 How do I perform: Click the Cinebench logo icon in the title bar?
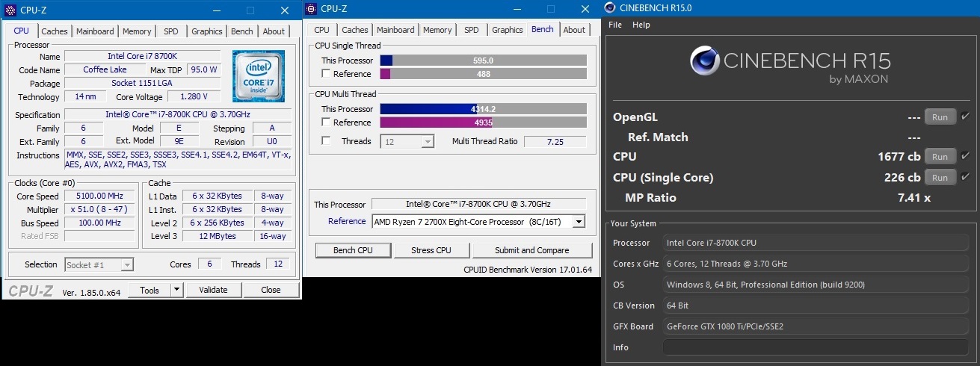point(610,7)
